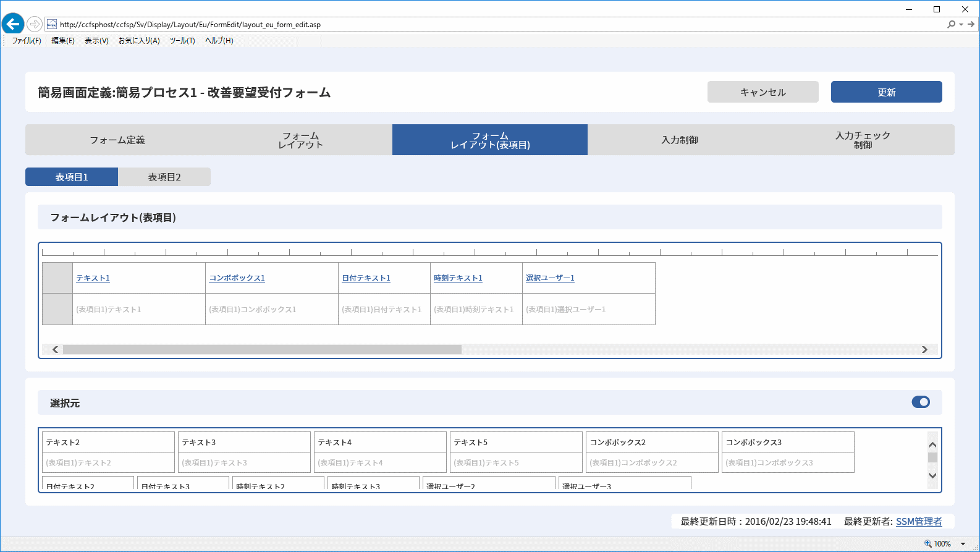Click the page favicon in address bar
Screen dimensions: 980x552
pos(52,24)
